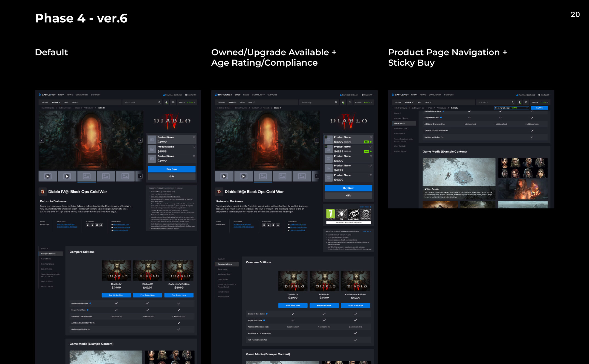
Task: Click Gift button in Owned/Upgrade mockup
Action: tap(348, 196)
